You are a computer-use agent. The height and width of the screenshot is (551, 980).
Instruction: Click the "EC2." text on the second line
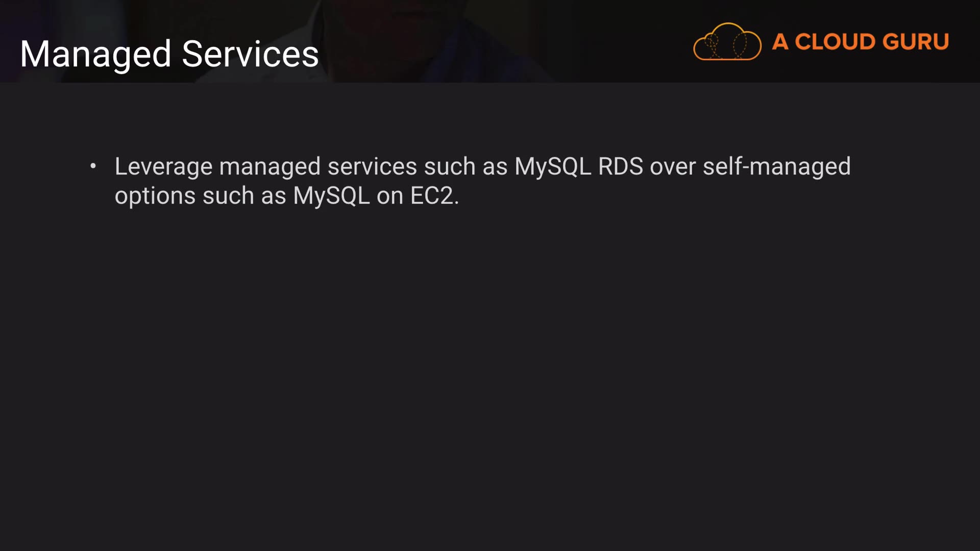tap(434, 196)
